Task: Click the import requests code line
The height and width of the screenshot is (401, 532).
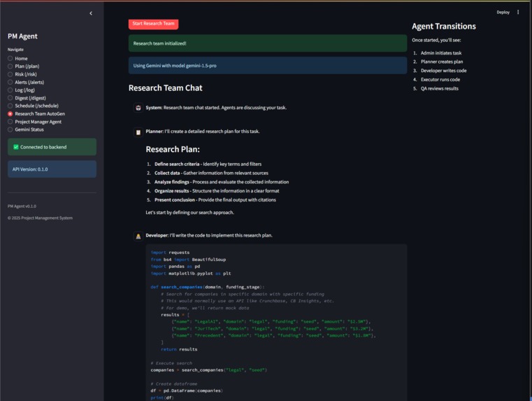Action: coord(170,253)
